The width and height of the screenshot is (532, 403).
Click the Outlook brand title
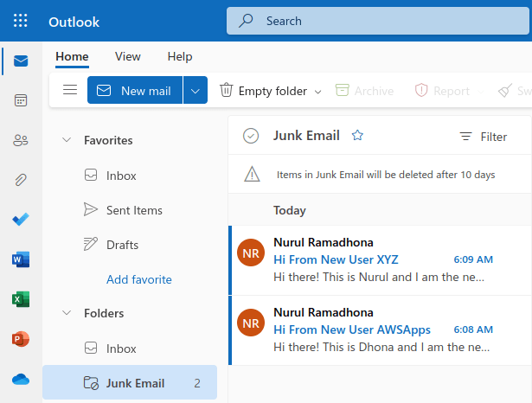click(x=74, y=22)
